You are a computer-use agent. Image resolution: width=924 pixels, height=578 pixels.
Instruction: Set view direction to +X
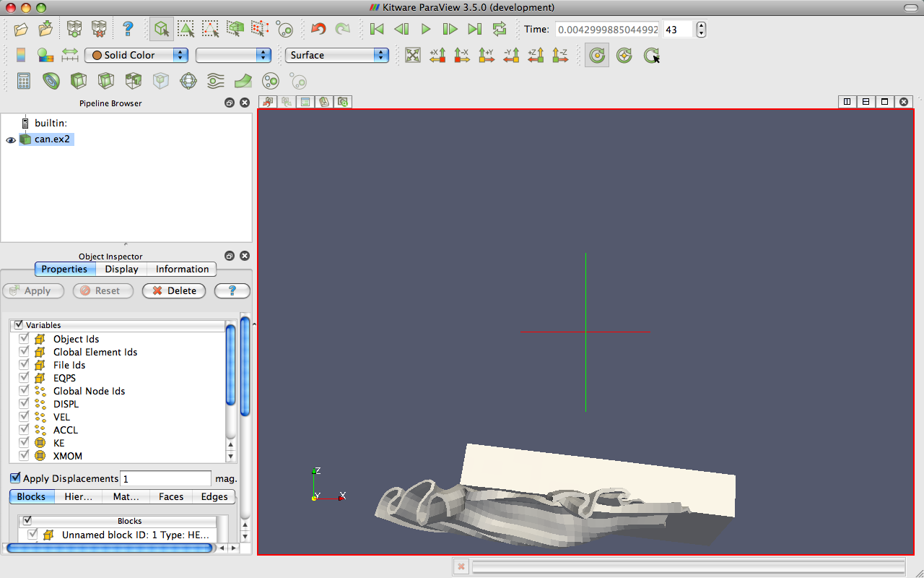tap(437, 55)
